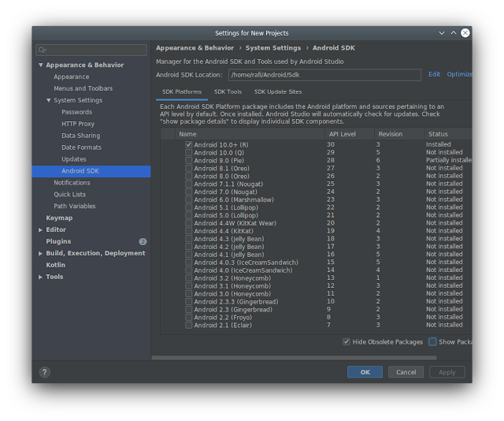
Task: Click the help question mark icon
Action: [45, 372]
